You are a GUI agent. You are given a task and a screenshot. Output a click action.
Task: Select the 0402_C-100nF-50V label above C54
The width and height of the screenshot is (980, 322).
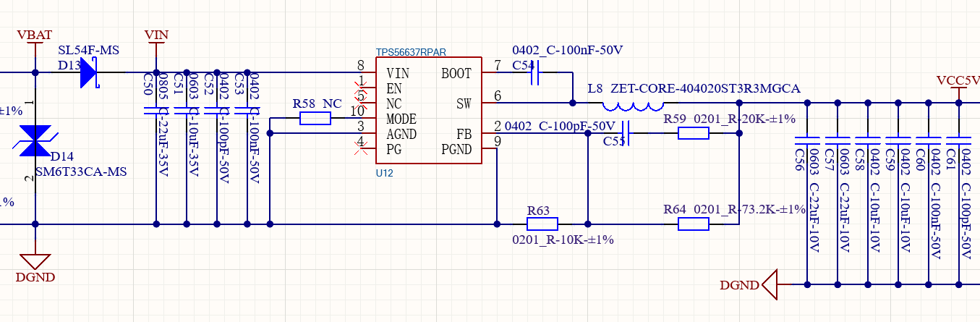[x=568, y=50]
